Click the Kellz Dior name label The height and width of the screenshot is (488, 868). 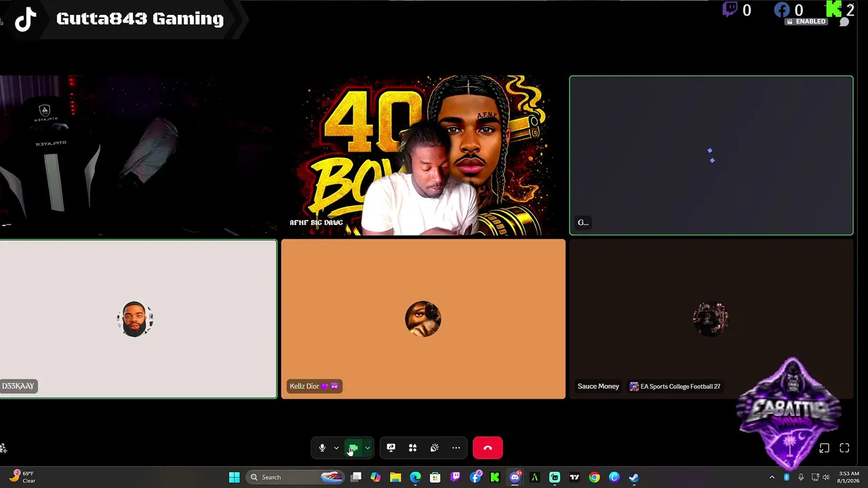click(x=315, y=386)
